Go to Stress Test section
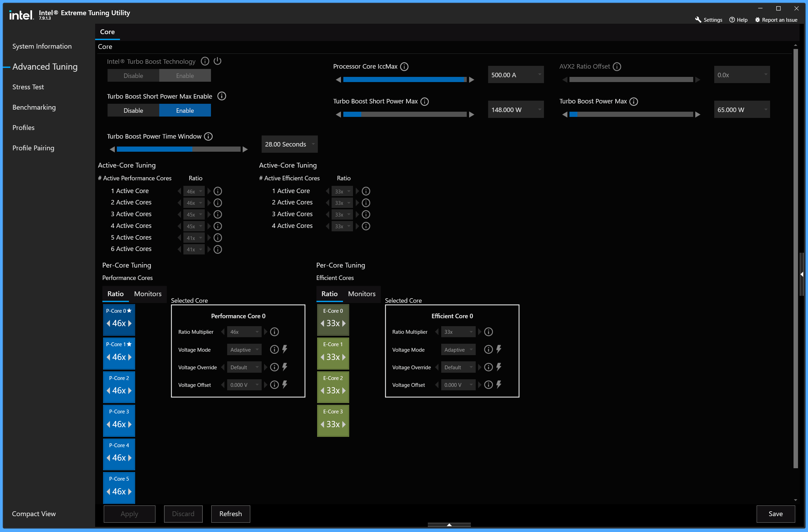Viewport: 808px width, 532px height. coord(28,87)
